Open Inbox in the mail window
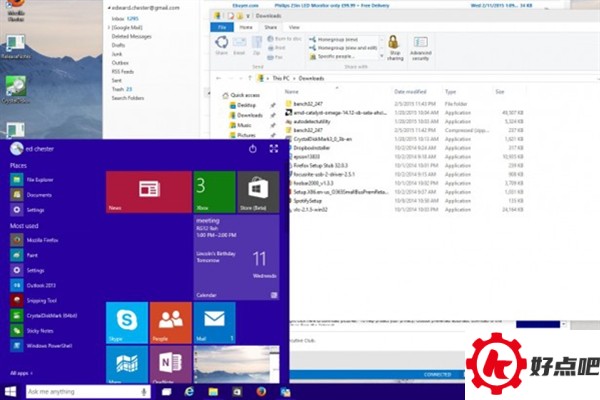Viewport: 600px width, 400px height. pos(125,18)
